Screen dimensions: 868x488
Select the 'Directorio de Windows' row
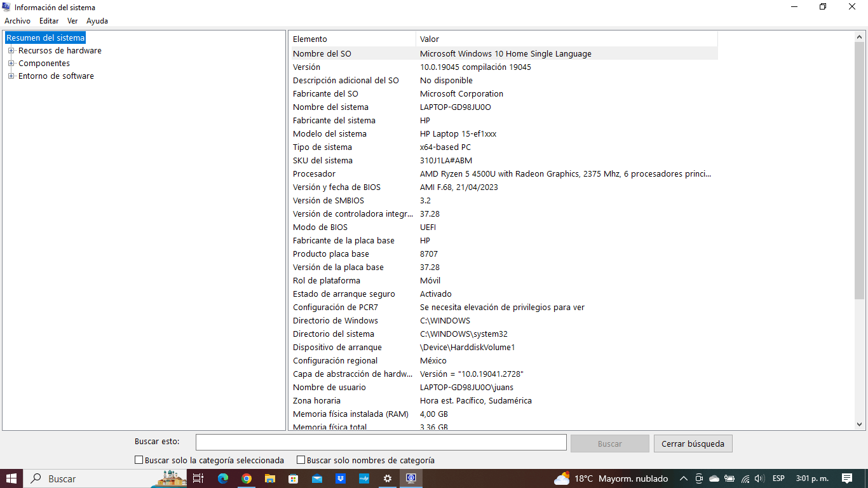tap(504, 321)
